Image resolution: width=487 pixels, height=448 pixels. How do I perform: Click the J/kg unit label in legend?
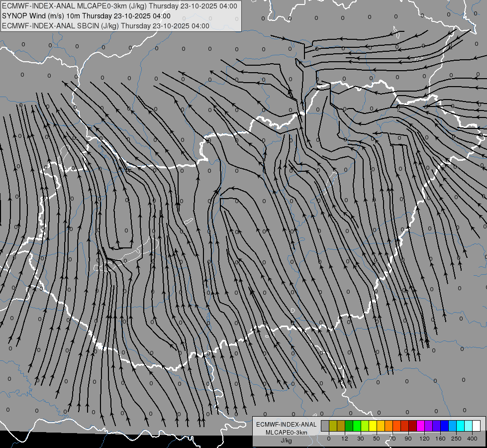(x=287, y=441)
